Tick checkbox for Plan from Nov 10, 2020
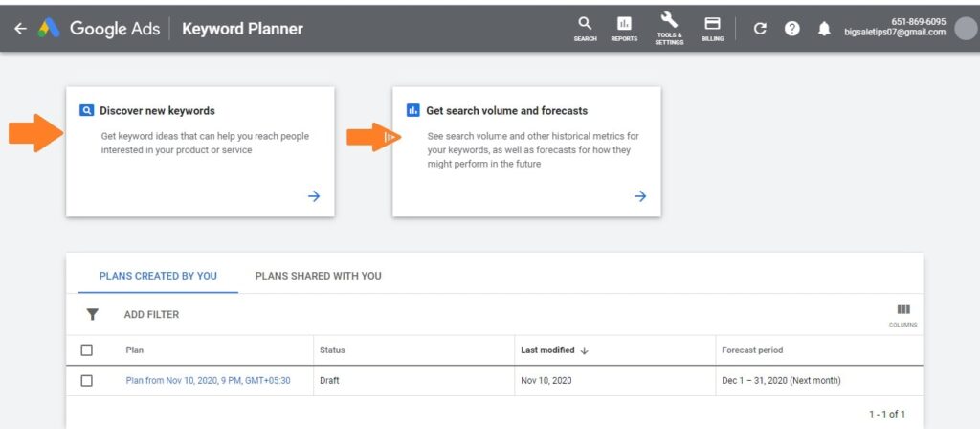The width and height of the screenshot is (980, 429). click(x=87, y=380)
